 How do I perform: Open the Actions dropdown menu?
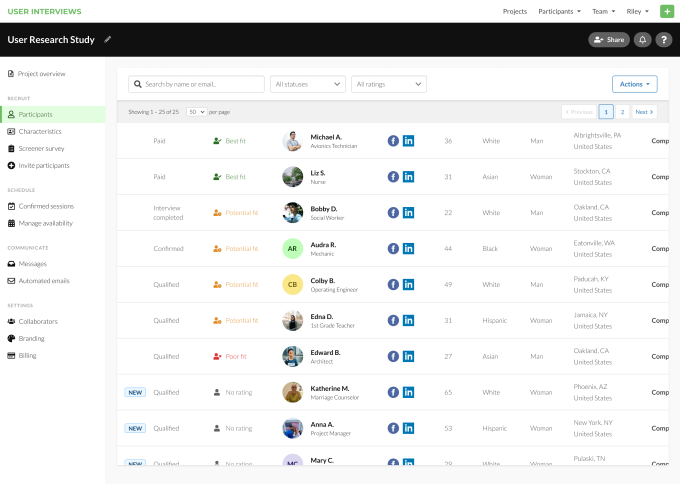coord(634,84)
